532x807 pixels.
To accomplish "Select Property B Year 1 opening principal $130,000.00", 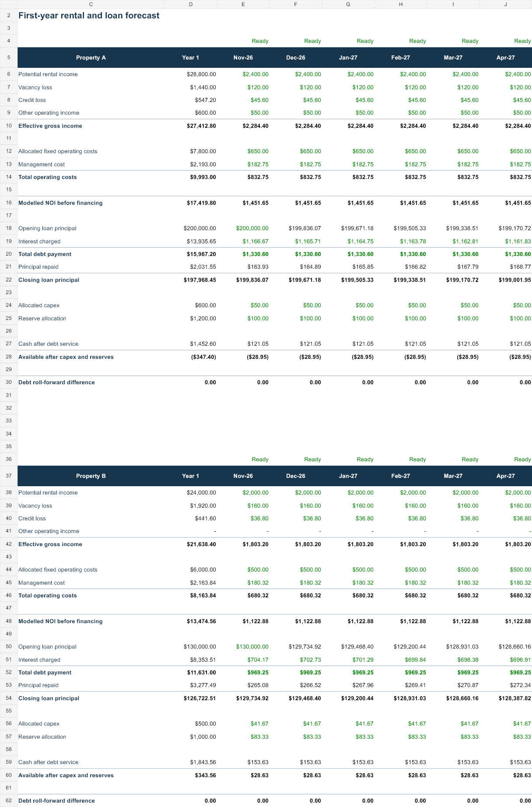I will coord(200,647).
